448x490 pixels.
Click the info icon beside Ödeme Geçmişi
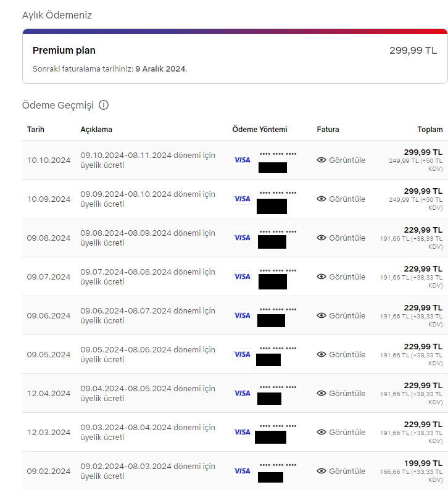click(104, 105)
